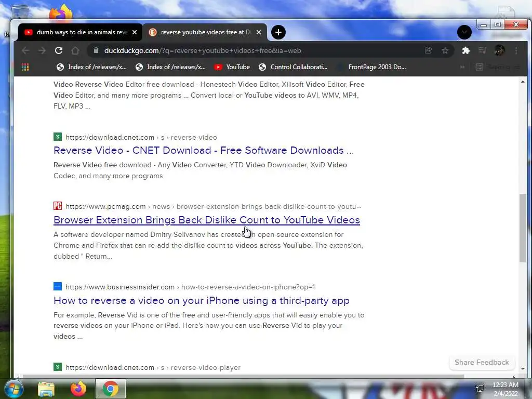Open the media control icon in the toolbar
532x399 pixels.
(482, 50)
